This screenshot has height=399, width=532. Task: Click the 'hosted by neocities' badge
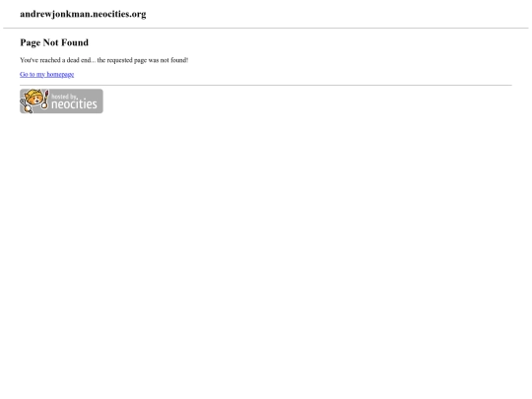pyautogui.click(x=61, y=101)
